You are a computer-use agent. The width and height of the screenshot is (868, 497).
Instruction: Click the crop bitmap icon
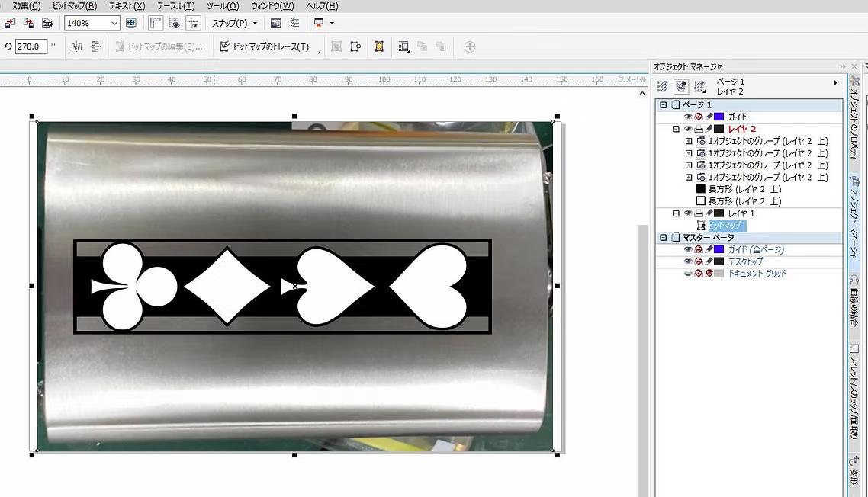pos(336,46)
